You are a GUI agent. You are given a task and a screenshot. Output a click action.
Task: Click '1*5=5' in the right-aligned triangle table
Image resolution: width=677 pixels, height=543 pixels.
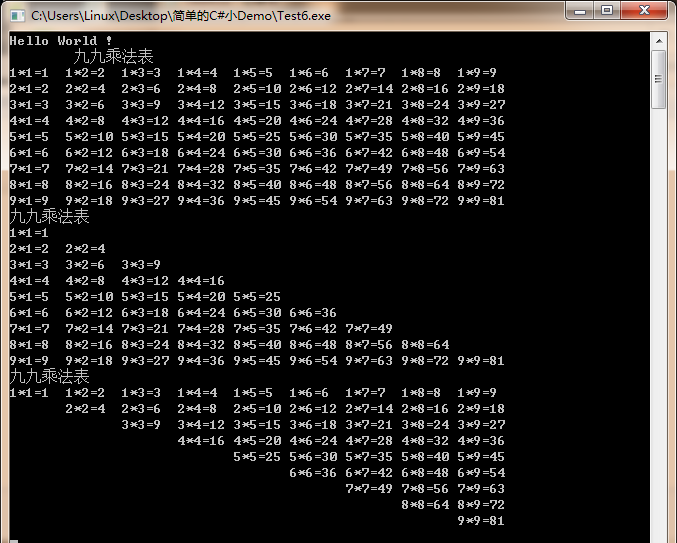point(253,392)
